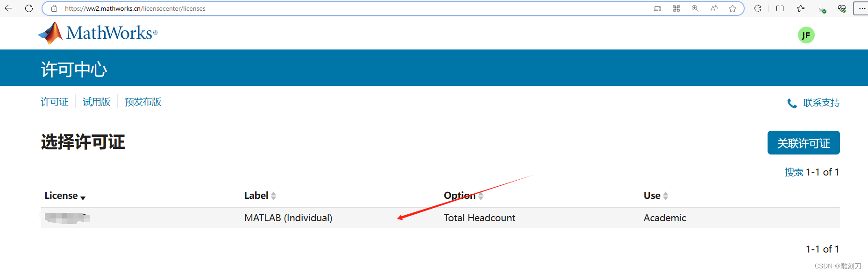Viewport: 868px width, 274px height.
Task: Open the zoom magnifier icon
Action: click(695, 8)
